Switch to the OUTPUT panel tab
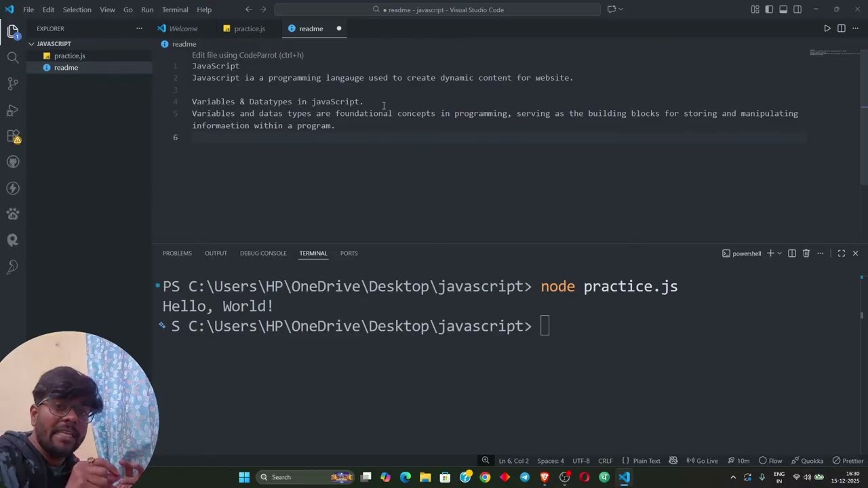This screenshot has width=868, height=488. pos(216,253)
